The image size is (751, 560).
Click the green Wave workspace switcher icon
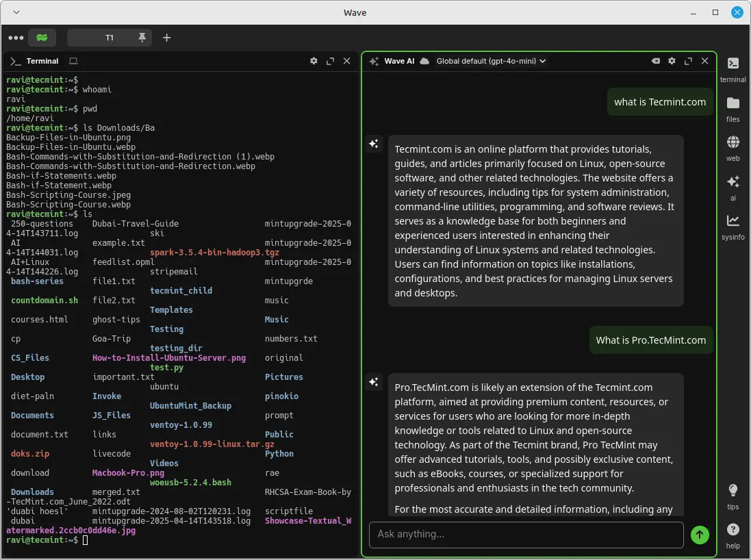click(42, 38)
